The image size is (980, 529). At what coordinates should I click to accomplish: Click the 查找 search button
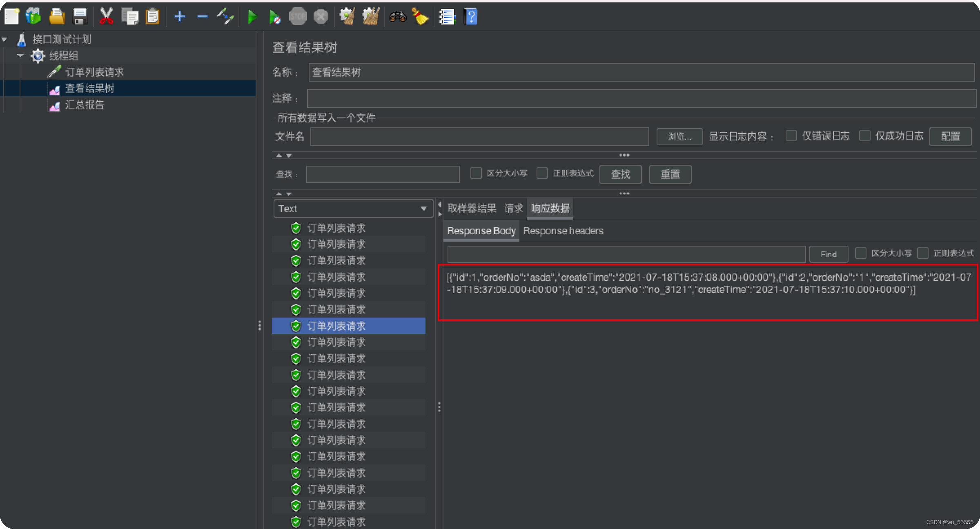pyautogui.click(x=620, y=174)
